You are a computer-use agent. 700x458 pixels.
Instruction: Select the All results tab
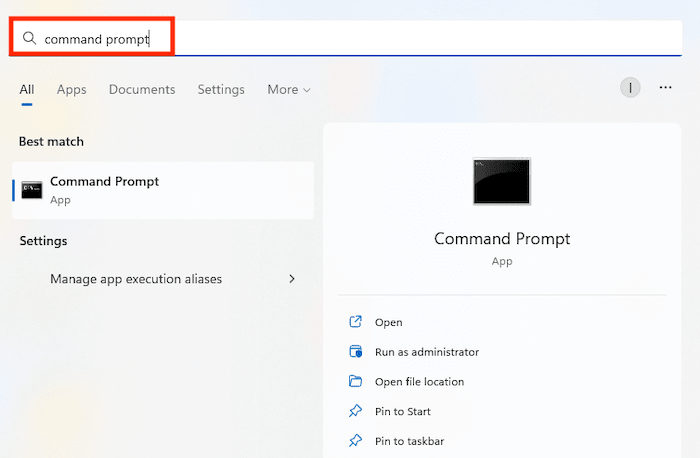point(27,90)
